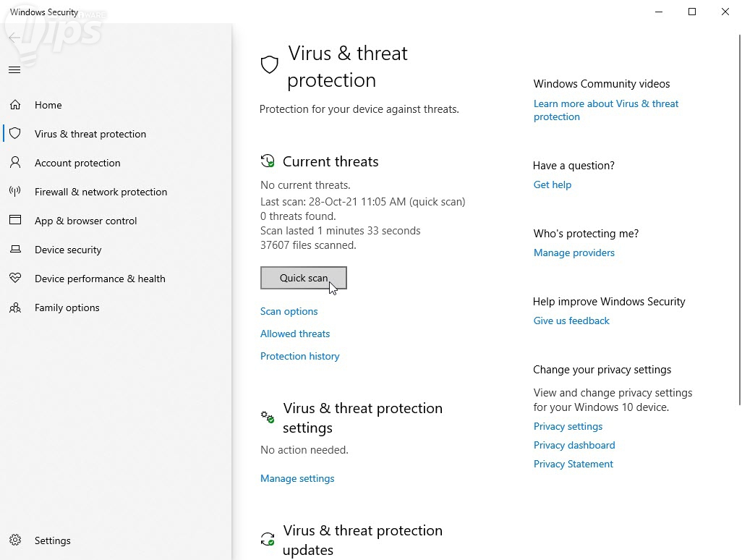The height and width of the screenshot is (560, 742).
Task: Click the Home house icon in sidebar
Action: (x=15, y=105)
